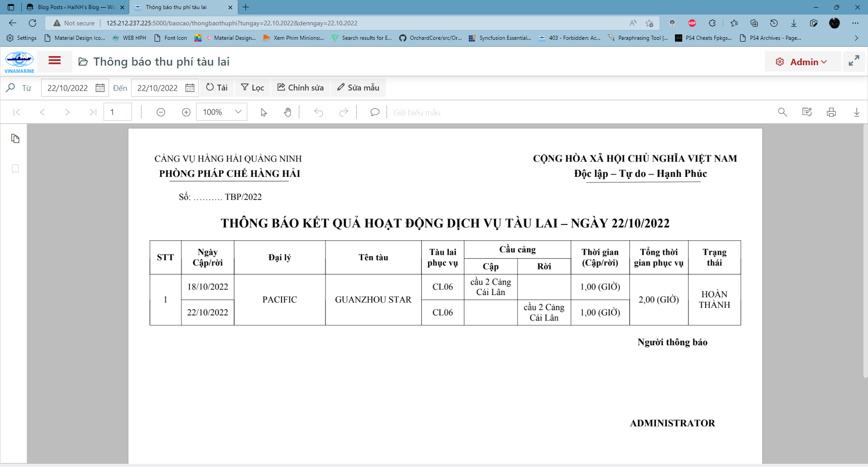
Task: Expand the 100% zoom level dropdown
Action: click(238, 112)
